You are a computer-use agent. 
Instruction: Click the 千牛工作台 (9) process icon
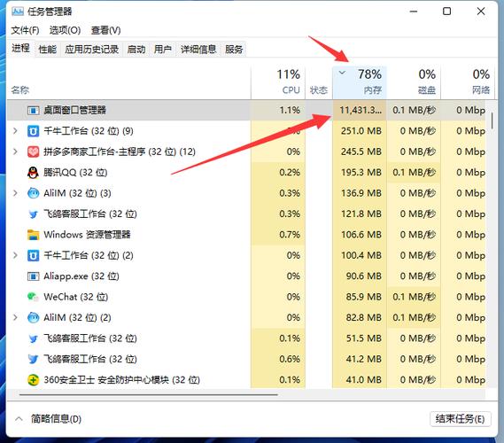[33, 131]
